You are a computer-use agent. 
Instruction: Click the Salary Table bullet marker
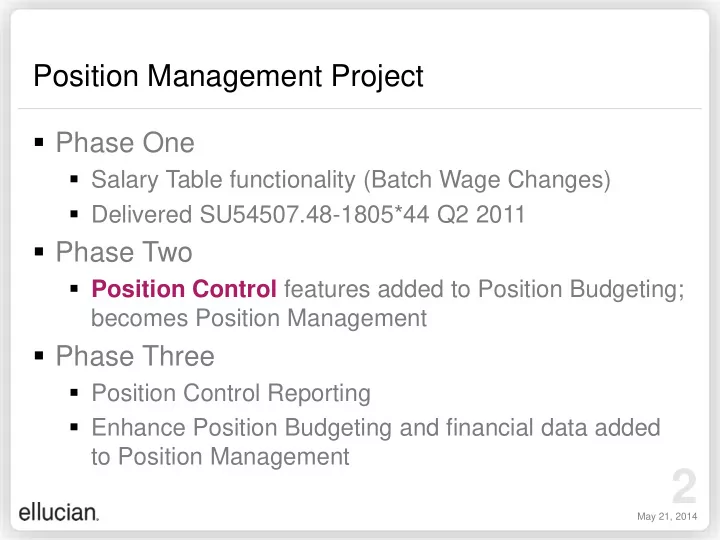(74, 179)
